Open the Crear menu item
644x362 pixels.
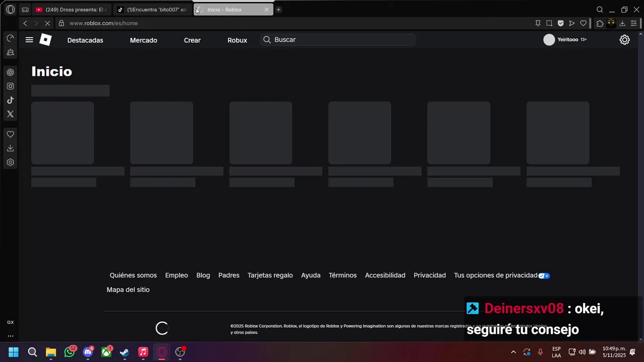click(192, 40)
